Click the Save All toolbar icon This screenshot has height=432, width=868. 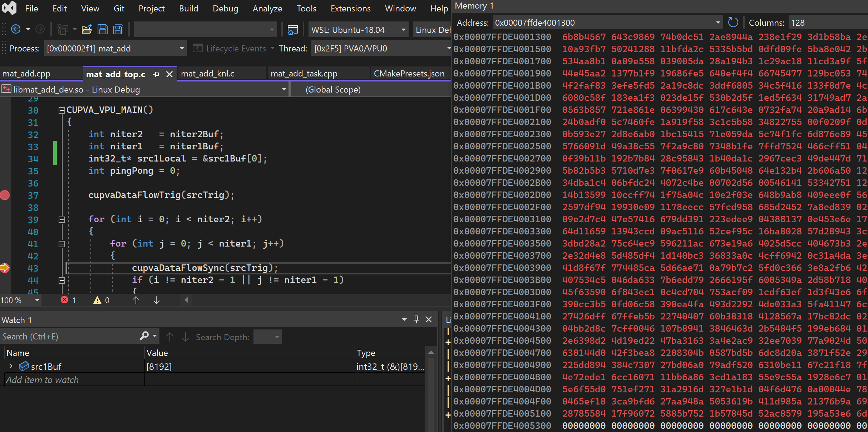pyautogui.click(x=118, y=29)
